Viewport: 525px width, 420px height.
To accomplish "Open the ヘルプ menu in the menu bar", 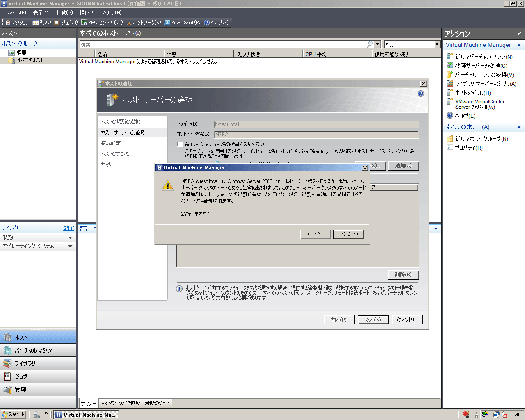I will pos(112,13).
